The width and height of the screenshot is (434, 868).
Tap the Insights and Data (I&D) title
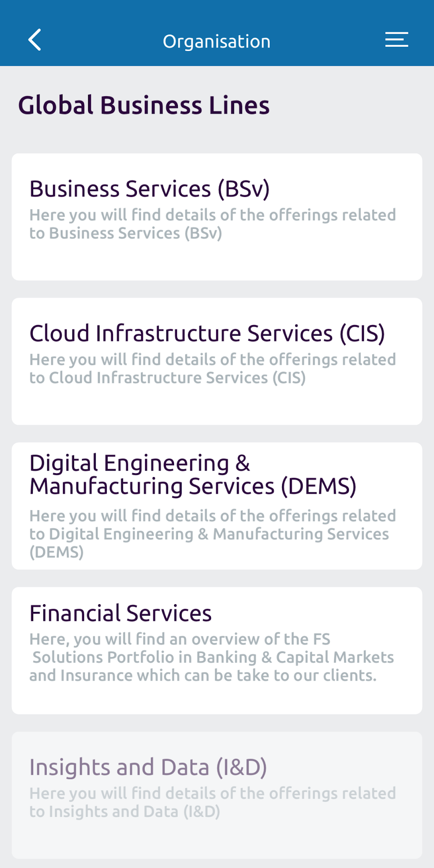(x=148, y=768)
